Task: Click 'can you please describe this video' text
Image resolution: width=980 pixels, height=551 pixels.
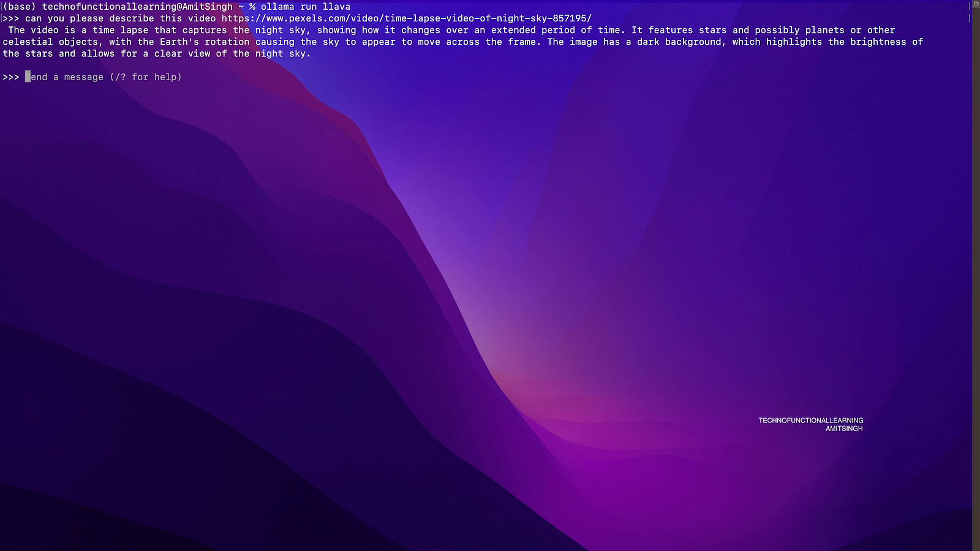Action: pos(120,18)
